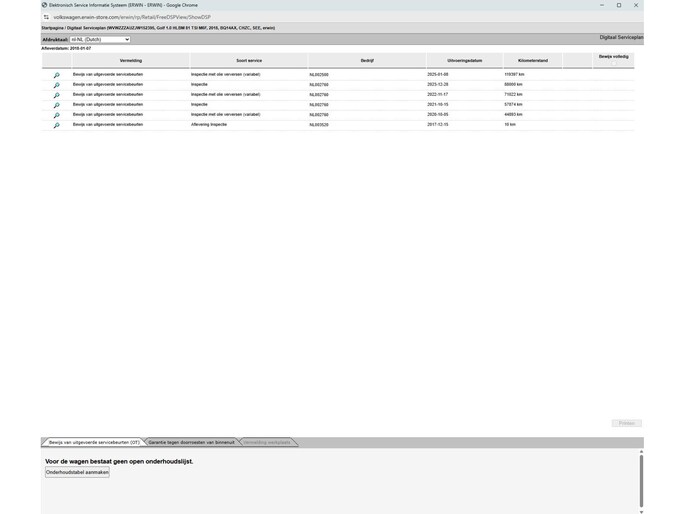
Task: Click magnifier icon for the 2023-12-28 inspection
Action: (x=56, y=85)
